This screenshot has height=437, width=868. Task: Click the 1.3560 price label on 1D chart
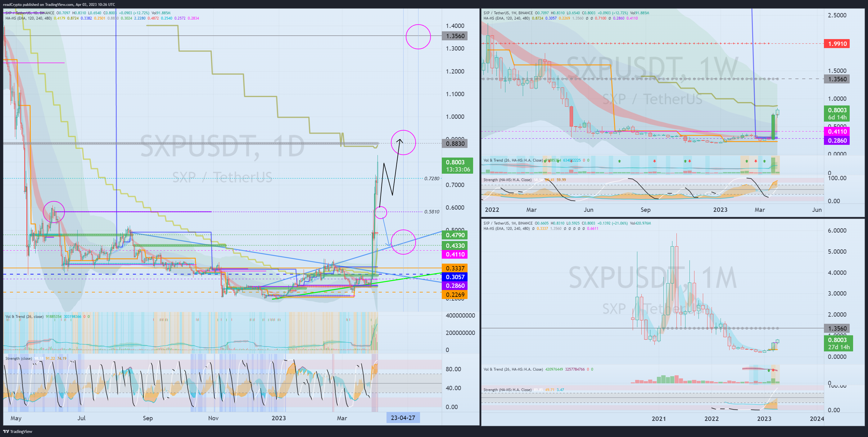tap(455, 36)
